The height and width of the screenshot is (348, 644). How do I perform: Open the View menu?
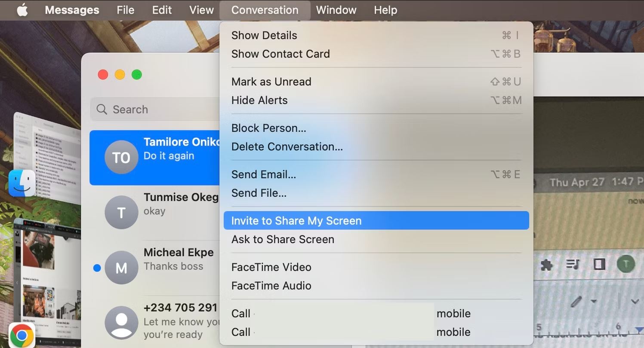(201, 10)
